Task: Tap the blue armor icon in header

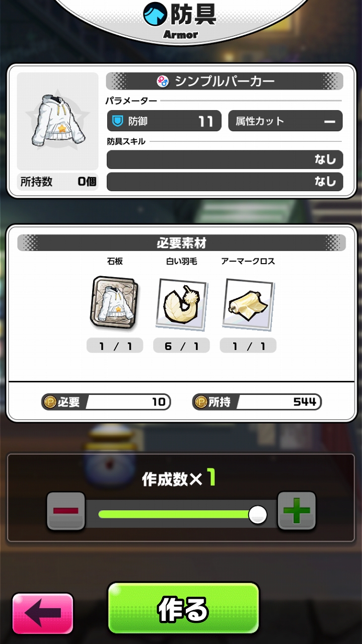Action: click(x=155, y=14)
